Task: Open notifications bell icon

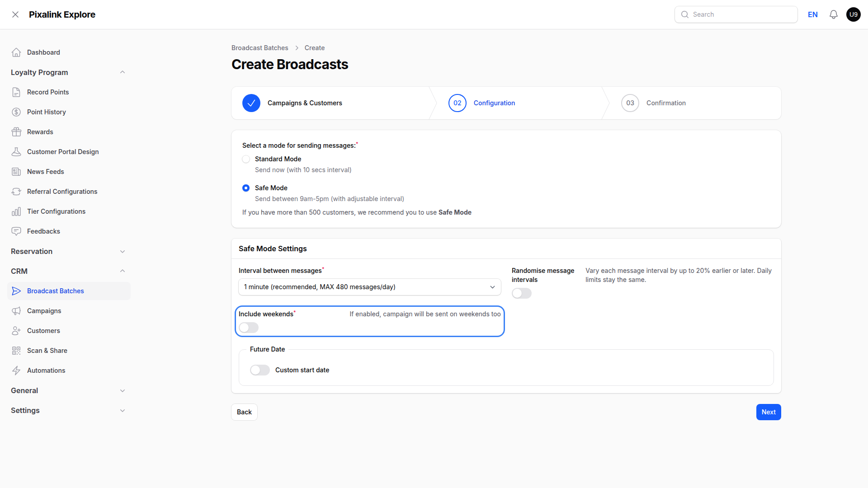Action: pos(834,14)
